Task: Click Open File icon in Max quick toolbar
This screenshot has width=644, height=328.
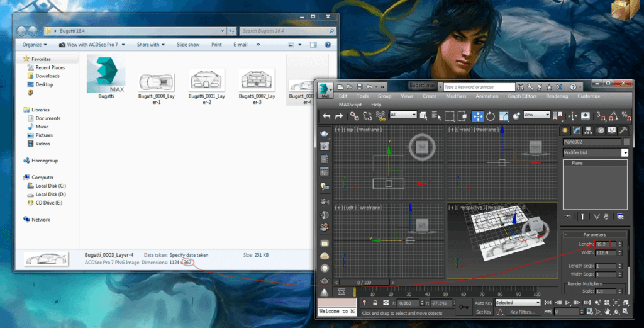Action: click(x=350, y=87)
